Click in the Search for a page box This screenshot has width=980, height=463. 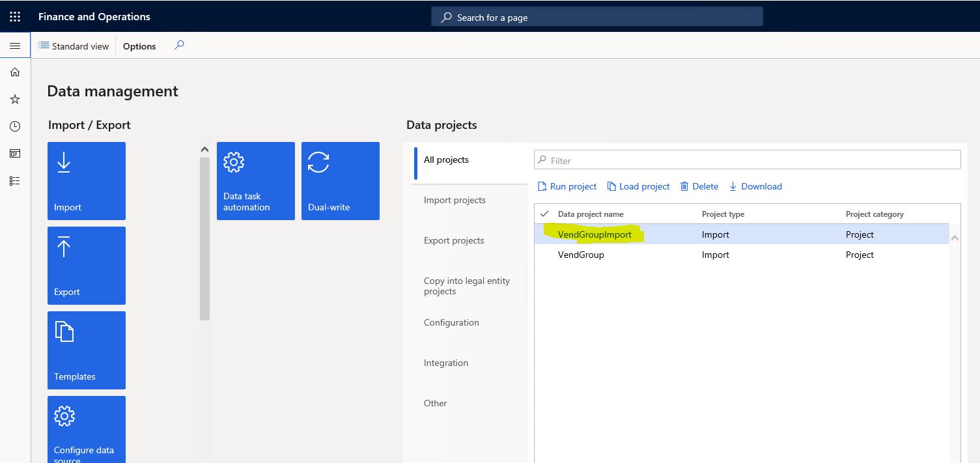[597, 17]
